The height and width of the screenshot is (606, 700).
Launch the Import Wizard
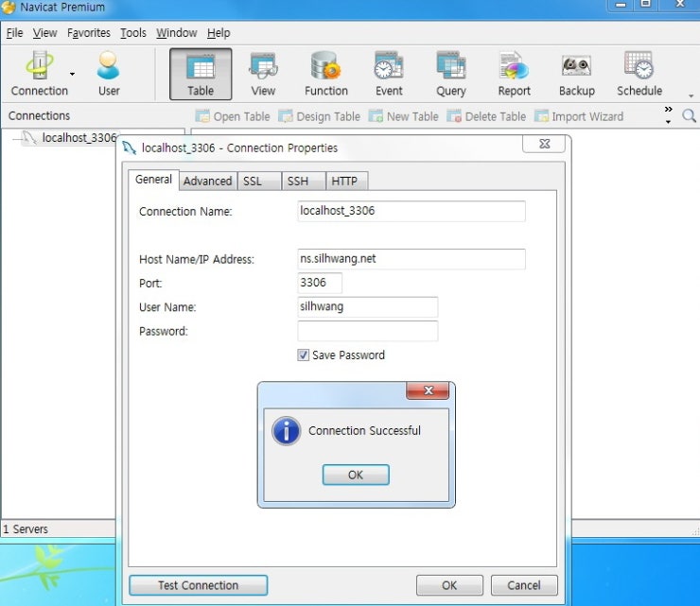point(579,116)
